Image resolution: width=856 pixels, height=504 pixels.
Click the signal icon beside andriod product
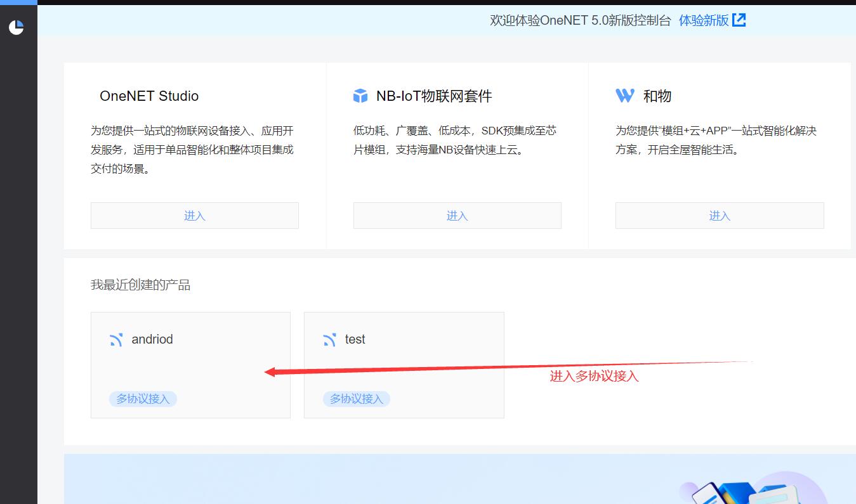tap(116, 339)
